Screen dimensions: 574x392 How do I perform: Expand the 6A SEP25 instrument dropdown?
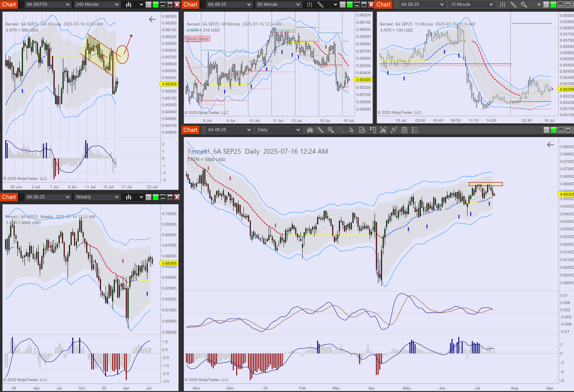pos(48,4)
